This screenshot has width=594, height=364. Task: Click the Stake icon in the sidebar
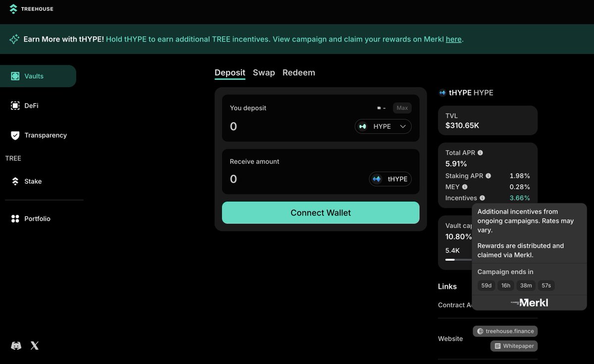pyautogui.click(x=15, y=181)
